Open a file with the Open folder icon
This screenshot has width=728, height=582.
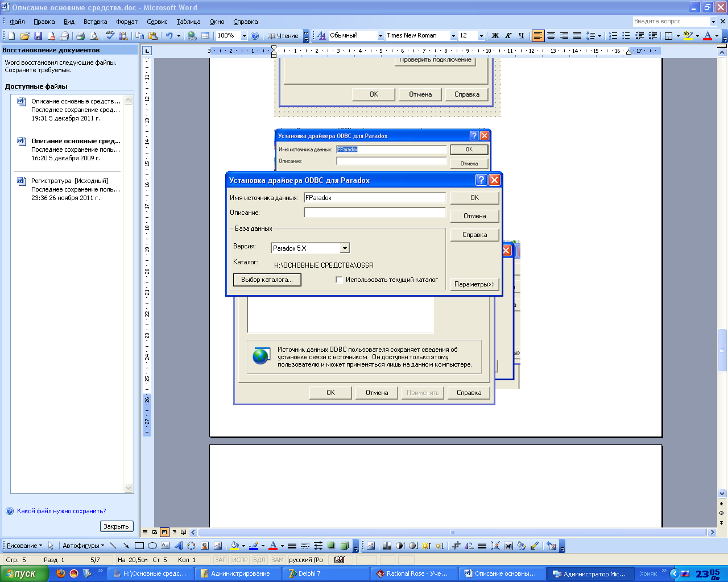point(24,36)
